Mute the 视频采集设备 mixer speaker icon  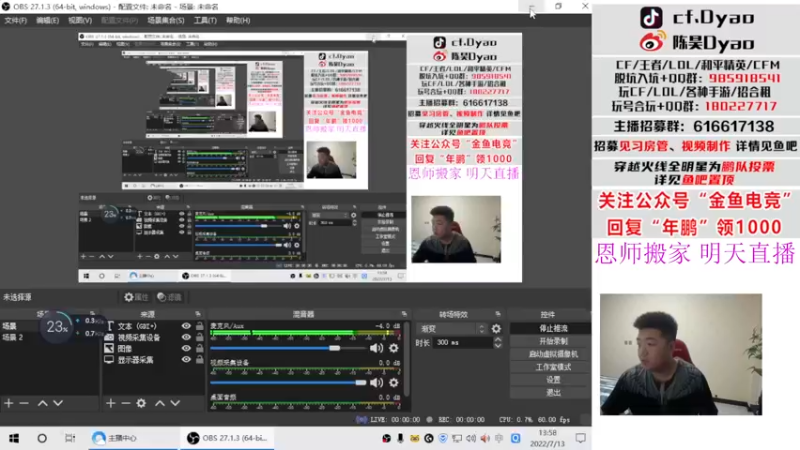tap(377, 383)
